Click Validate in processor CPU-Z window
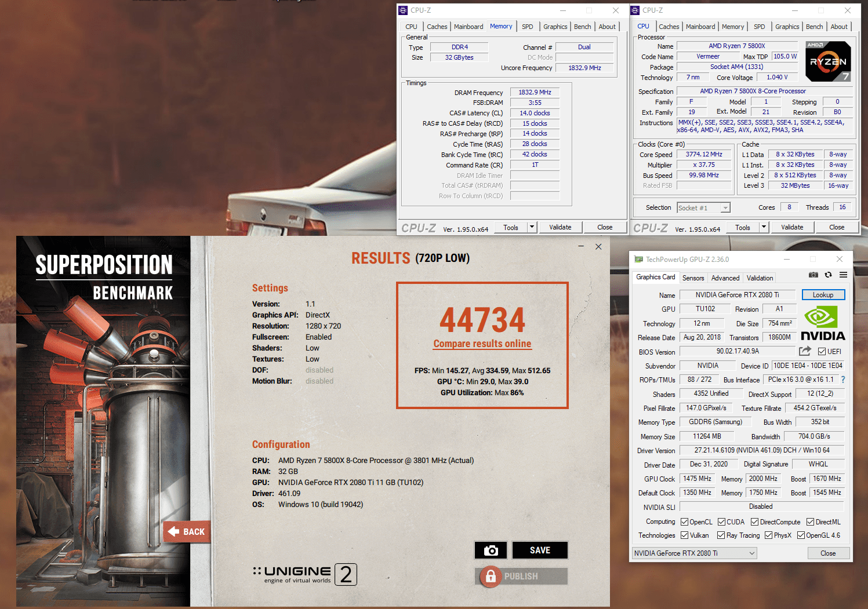The height and width of the screenshot is (609, 868). coord(792,227)
